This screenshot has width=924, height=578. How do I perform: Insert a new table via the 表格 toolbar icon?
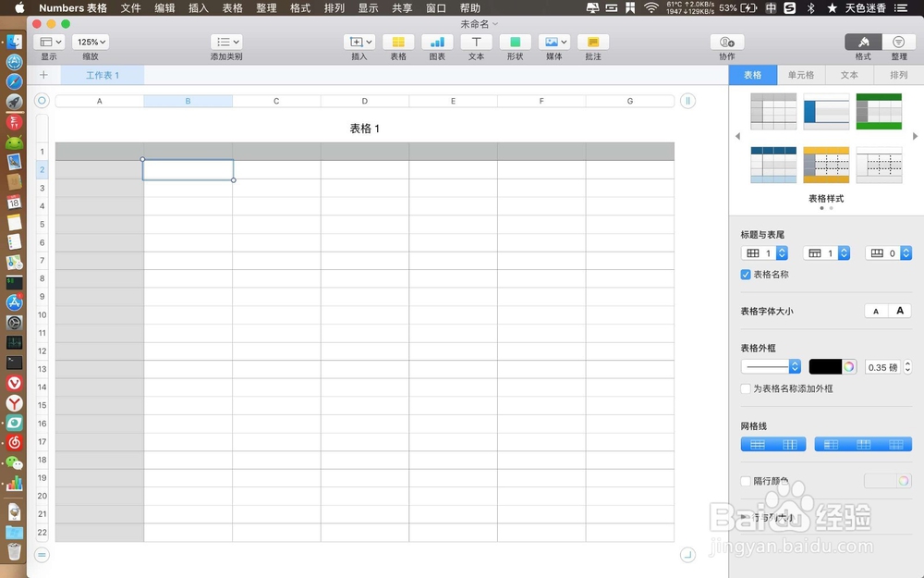tap(398, 42)
